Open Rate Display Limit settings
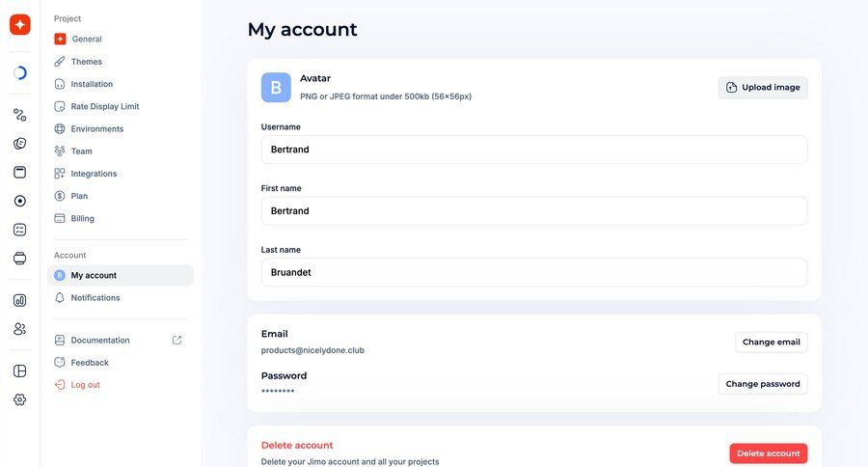This screenshot has height=467, width=868. point(104,106)
